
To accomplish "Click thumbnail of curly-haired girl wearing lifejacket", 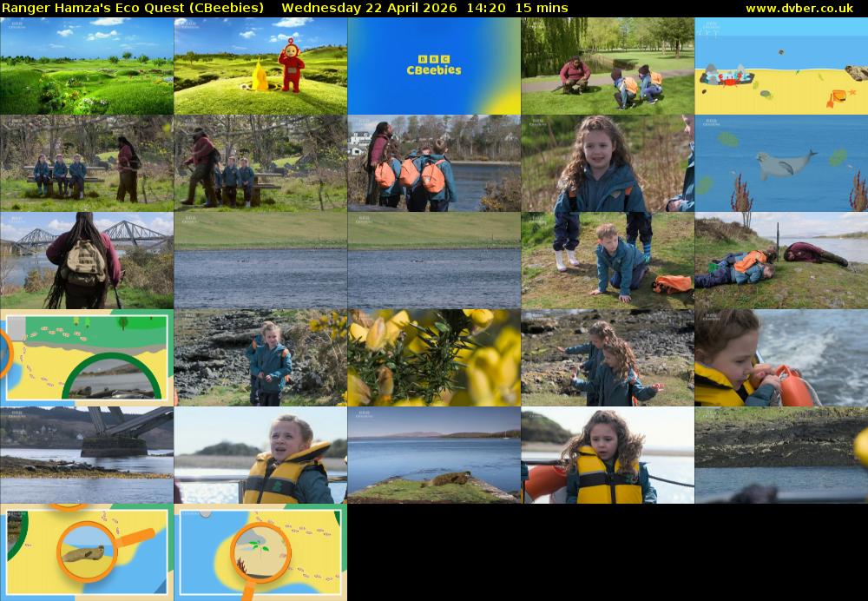I will point(608,455).
